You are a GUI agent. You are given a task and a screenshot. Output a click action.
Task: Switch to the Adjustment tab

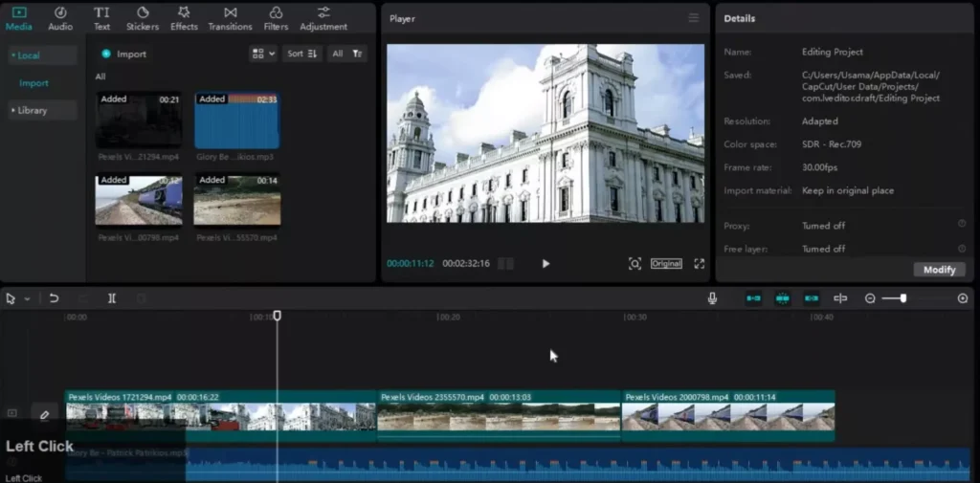pos(323,19)
